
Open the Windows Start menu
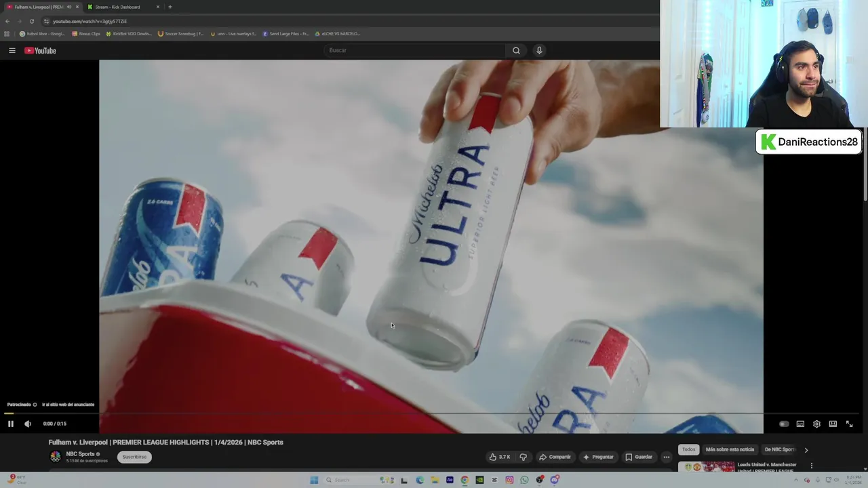(314, 480)
